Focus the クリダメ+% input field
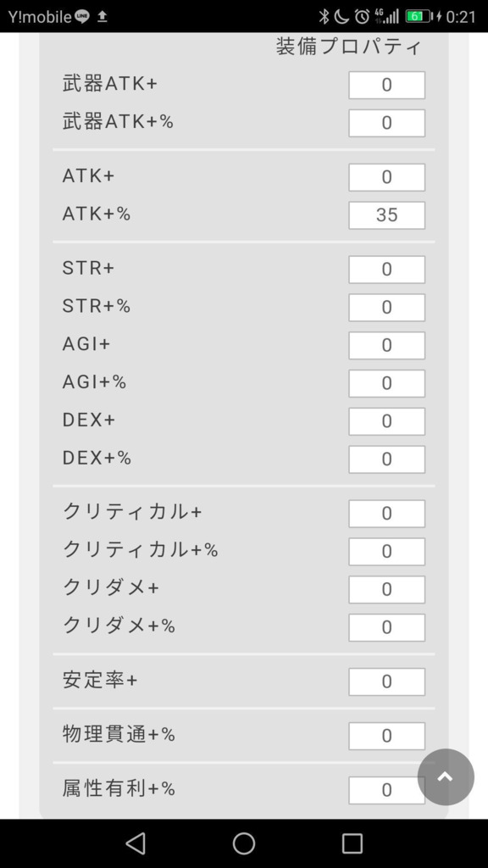Viewport: 488px width, 868px height. pyautogui.click(x=386, y=627)
